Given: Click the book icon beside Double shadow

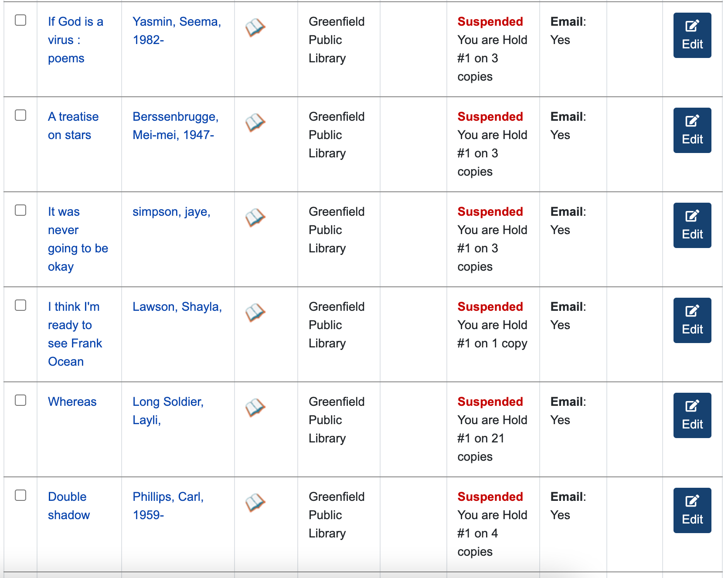Looking at the screenshot, I should [x=255, y=503].
